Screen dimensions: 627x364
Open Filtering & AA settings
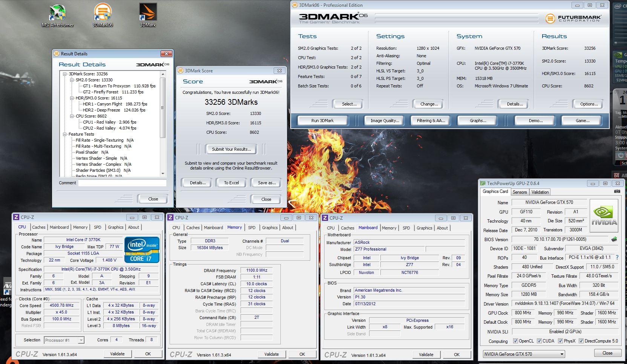pyautogui.click(x=431, y=121)
